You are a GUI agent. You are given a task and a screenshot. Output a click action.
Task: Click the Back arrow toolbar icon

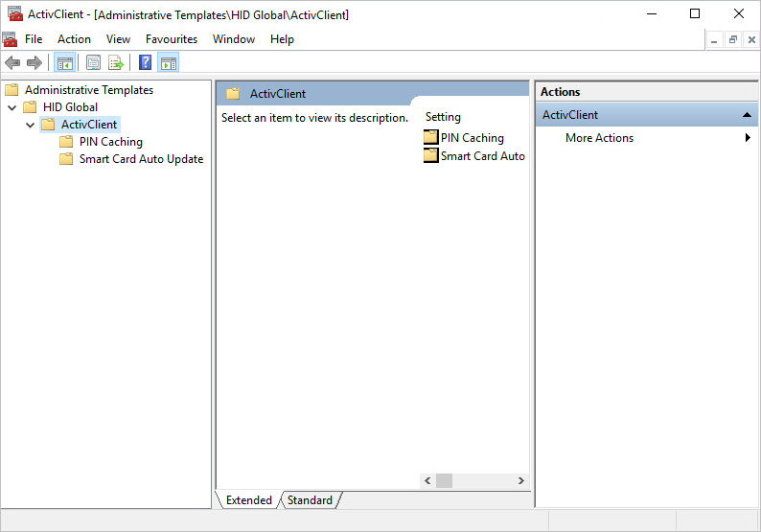click(x=12, y=63)
